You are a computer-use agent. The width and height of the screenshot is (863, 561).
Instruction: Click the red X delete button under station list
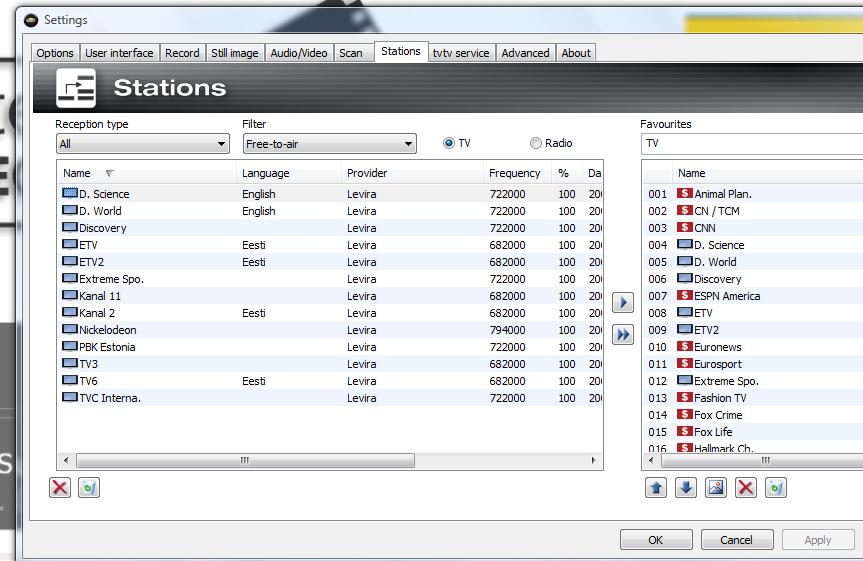(60, 487)
